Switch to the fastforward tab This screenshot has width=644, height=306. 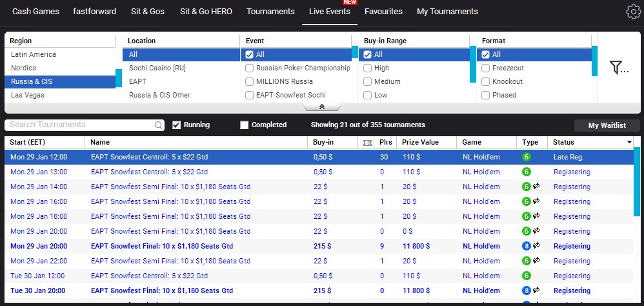coord(94,12)
